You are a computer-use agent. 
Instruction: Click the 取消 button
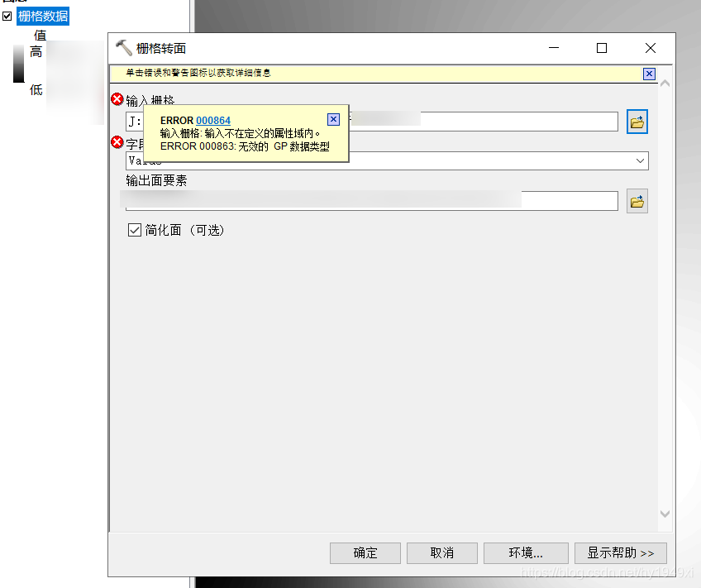tap(442, 553)
